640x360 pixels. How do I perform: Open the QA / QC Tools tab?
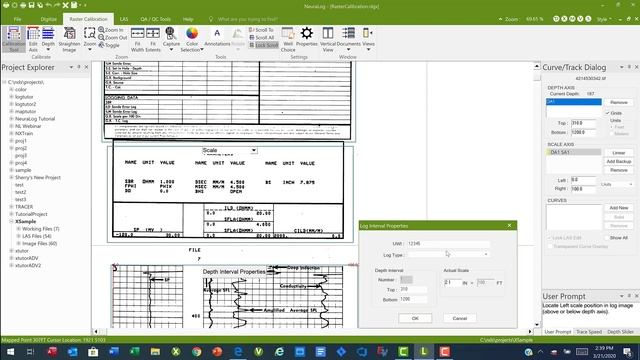pos(156,19)
